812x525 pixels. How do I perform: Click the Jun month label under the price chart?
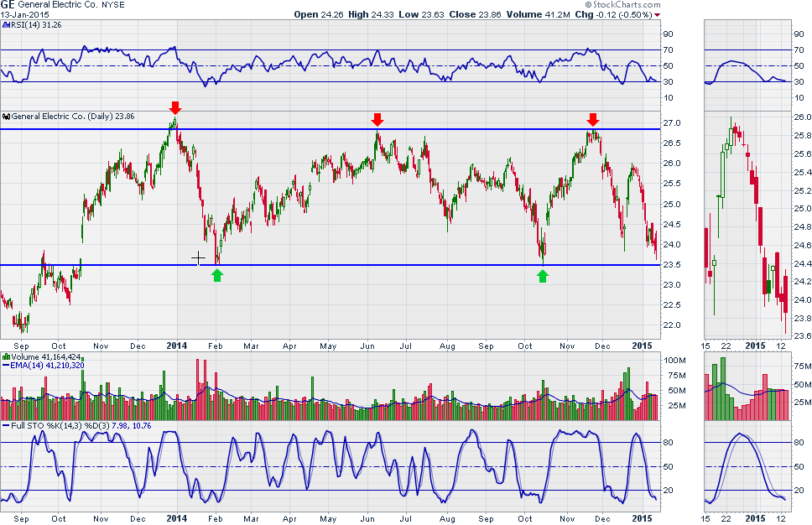[367, 346]
